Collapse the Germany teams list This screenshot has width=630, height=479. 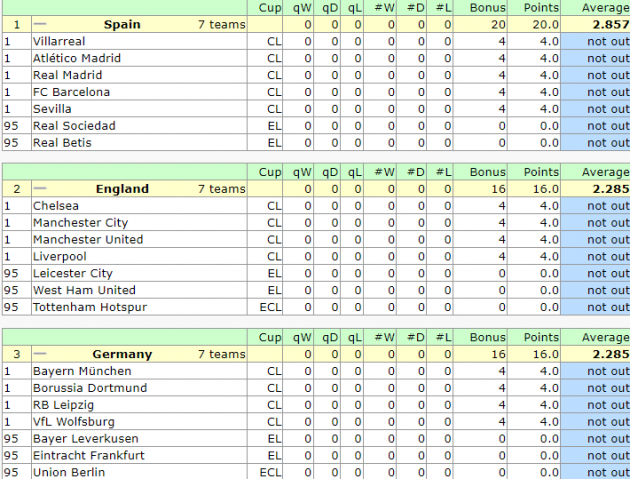tap(40, 354)
